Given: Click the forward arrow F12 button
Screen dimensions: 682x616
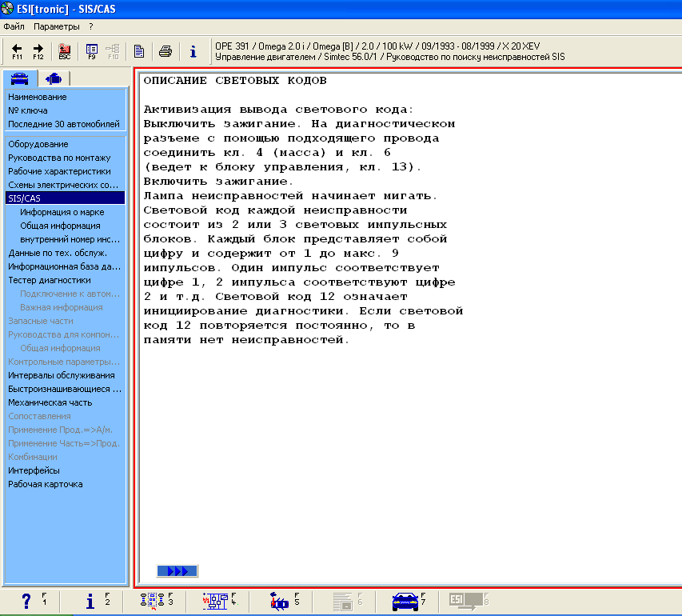Looking at the screenshot, I should click(38, 51).
